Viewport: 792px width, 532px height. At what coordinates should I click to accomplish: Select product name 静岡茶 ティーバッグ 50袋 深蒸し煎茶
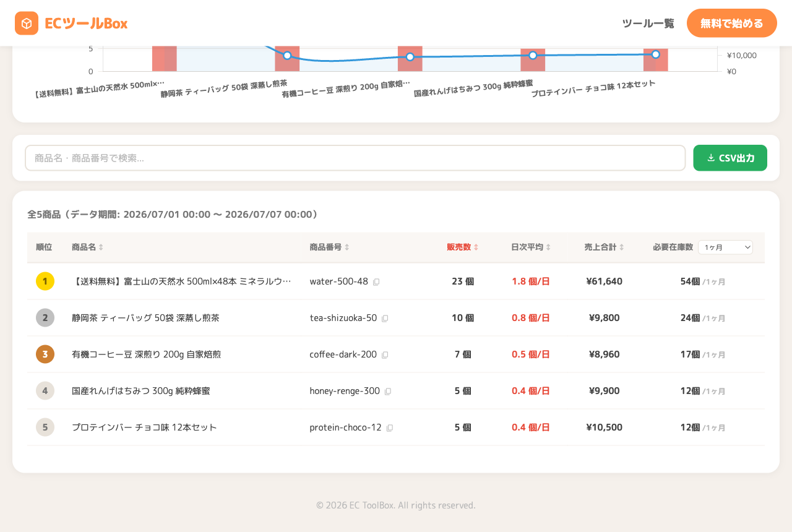(145, 318)
